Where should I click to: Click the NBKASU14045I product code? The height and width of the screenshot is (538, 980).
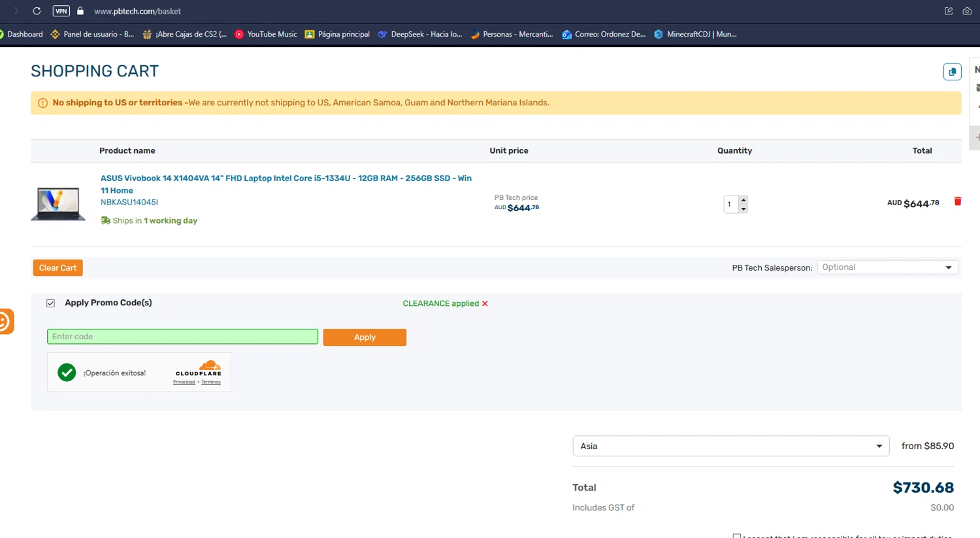pyautogui.click(x=129, y=202)
